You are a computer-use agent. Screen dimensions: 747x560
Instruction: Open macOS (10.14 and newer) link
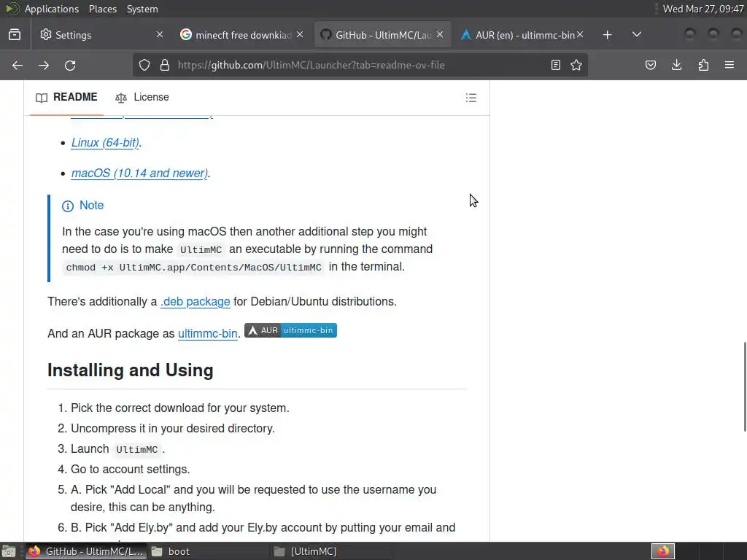point(139,173)
